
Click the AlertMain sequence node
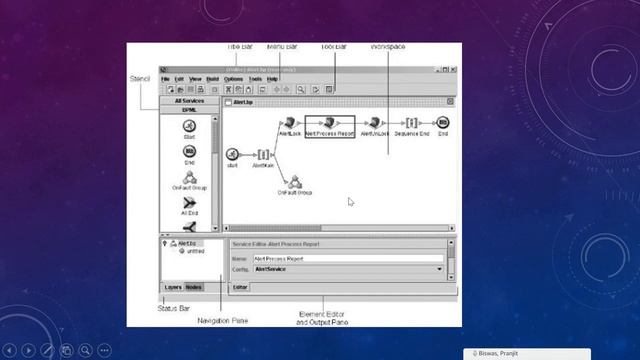(x=263, y=155)
